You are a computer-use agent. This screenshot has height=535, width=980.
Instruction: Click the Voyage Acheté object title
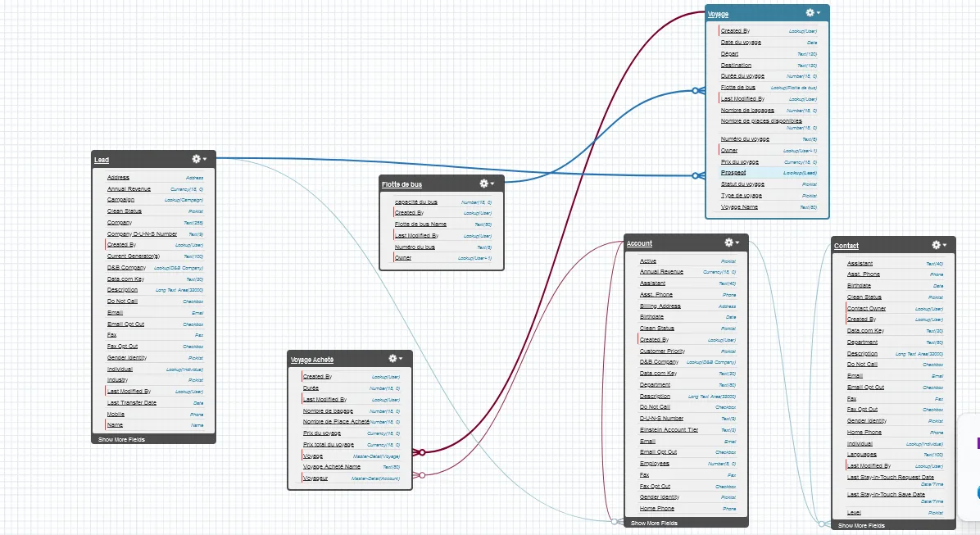[312, 360]
